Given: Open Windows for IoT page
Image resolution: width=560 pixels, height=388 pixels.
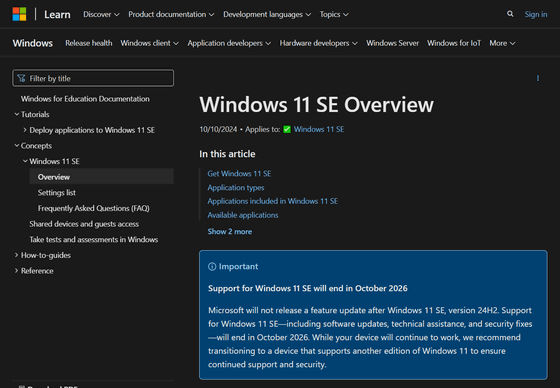Looking at the screenshot, I should click(x=454, y=43).
